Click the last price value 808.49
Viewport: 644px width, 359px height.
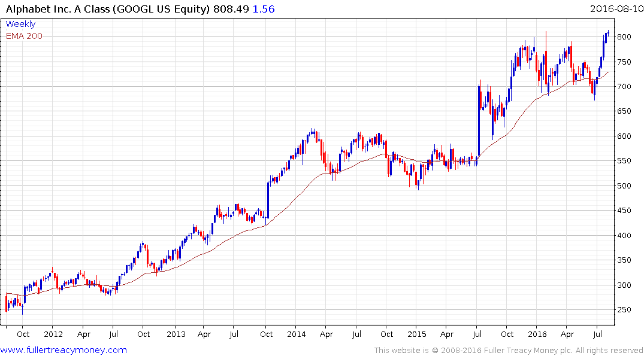coord(231,9)
